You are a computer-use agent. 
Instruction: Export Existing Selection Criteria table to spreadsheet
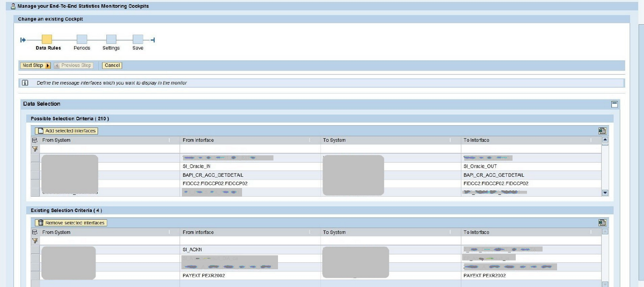pyautogui.click(x=602, y=223)
